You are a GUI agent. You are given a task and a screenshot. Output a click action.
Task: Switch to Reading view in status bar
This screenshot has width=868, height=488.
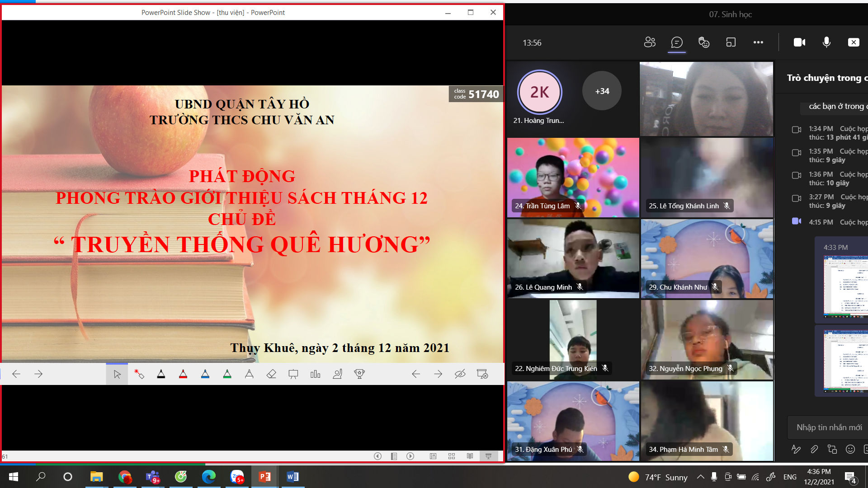pyautogui.click(x=470, y=456)
